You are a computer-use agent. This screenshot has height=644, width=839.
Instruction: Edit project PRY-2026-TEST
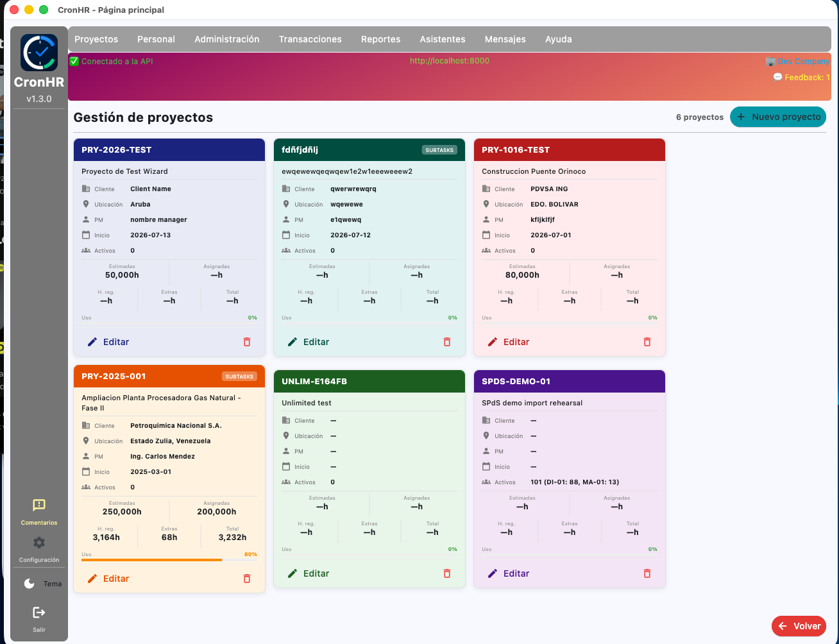pyautogui.click(x=108, y=342)
